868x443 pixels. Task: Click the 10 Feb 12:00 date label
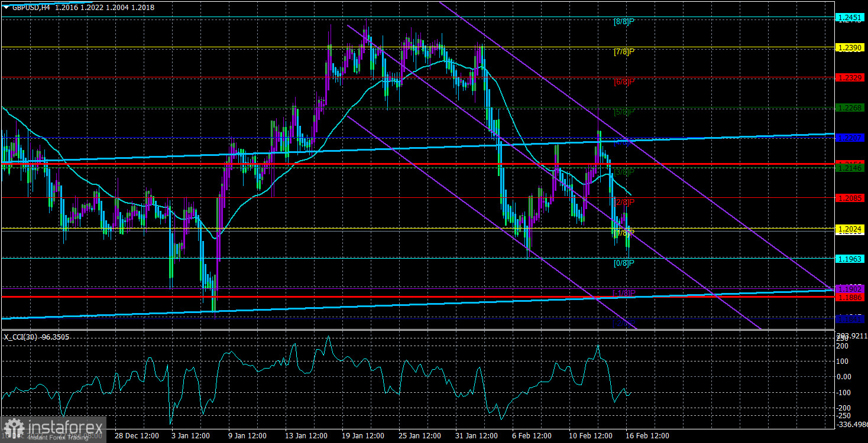pyautogui.click(x=591, y=436)
